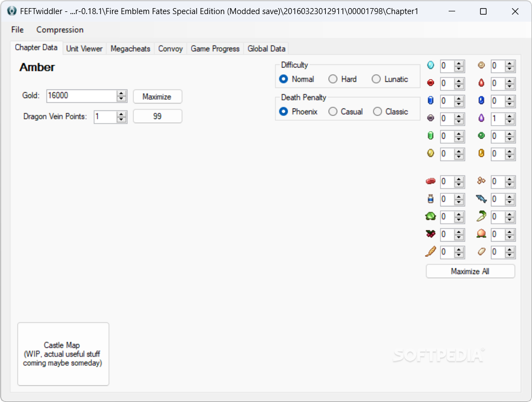Click the gray octagonal onyx gem icon
The width and height of the screenshot is (532, 402).
pos(431,118)
